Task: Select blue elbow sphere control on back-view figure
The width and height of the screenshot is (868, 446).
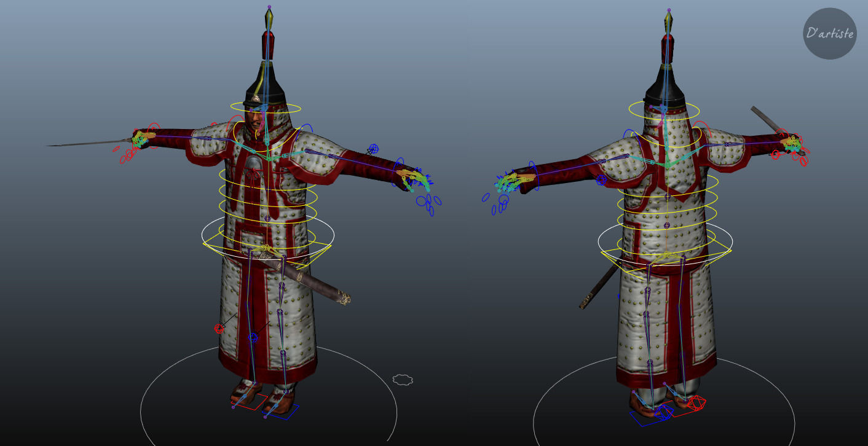Action: [x=601, y=180]
